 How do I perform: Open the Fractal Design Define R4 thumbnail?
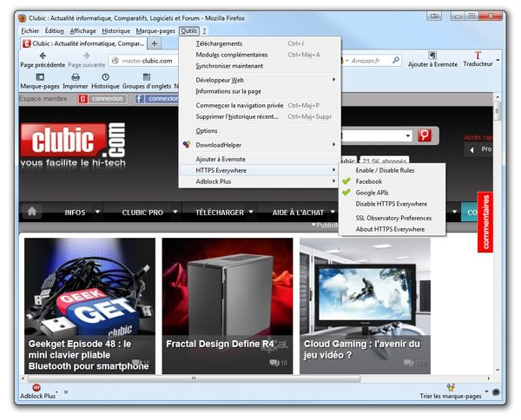pos(228,305)
